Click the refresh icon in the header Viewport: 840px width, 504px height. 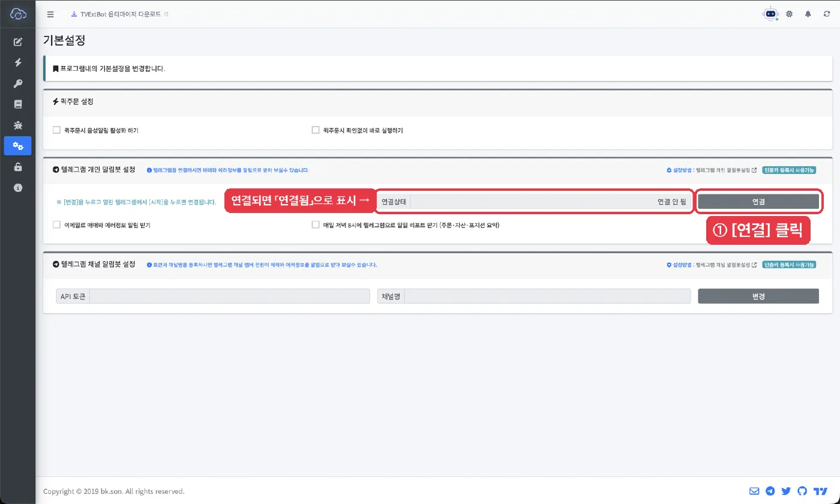[827, 14]
